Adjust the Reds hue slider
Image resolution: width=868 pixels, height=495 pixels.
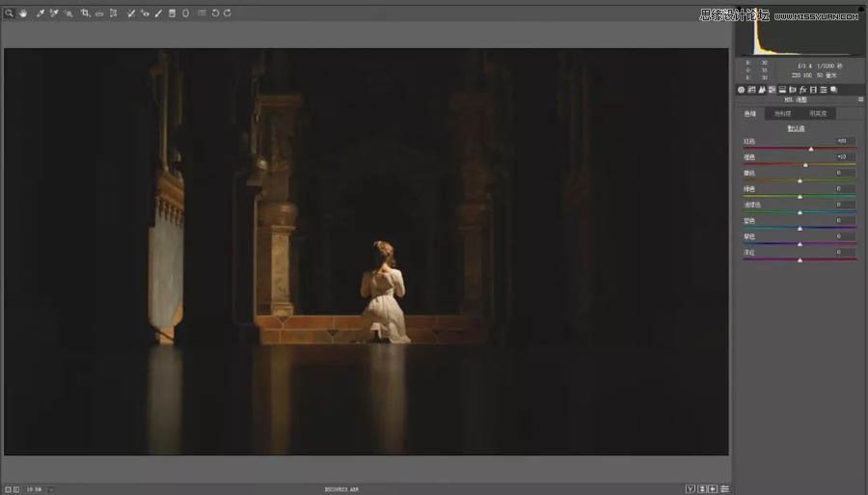[811, 149]
